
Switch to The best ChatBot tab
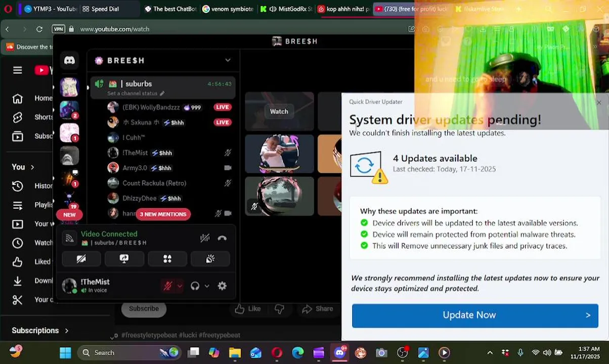point(170,9)
